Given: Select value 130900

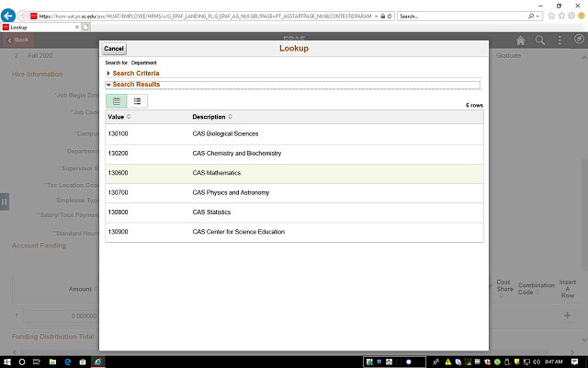Looking at the screenshot, I should [x=119, y=232].
